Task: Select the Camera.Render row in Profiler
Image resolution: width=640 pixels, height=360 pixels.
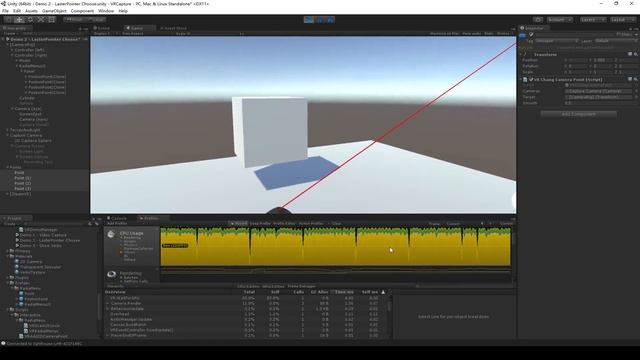Action: tap(247, 303)
